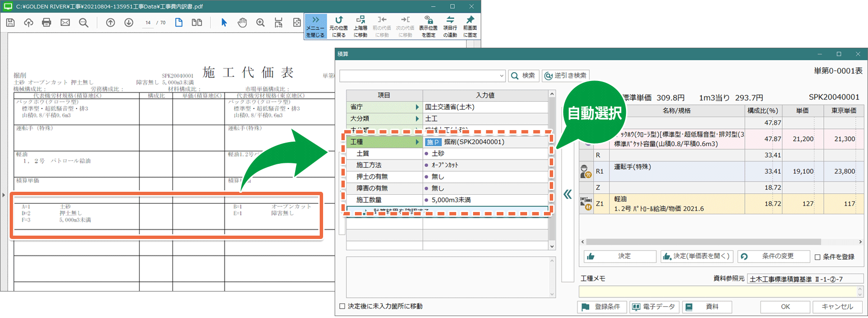Toggle 決定後に未入力箇所に移動 checkbox

coord(342,306)
